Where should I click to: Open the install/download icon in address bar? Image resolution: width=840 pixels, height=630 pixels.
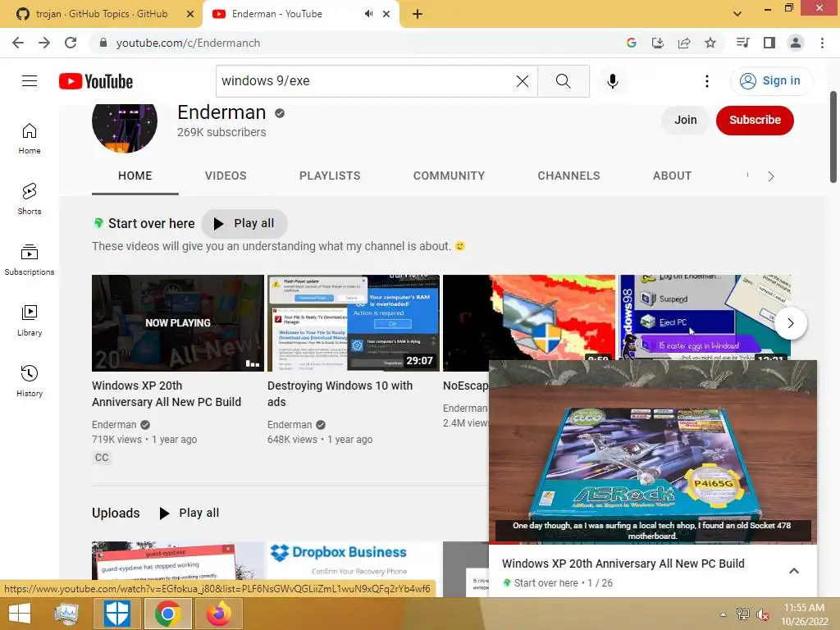tap(658, 43)
